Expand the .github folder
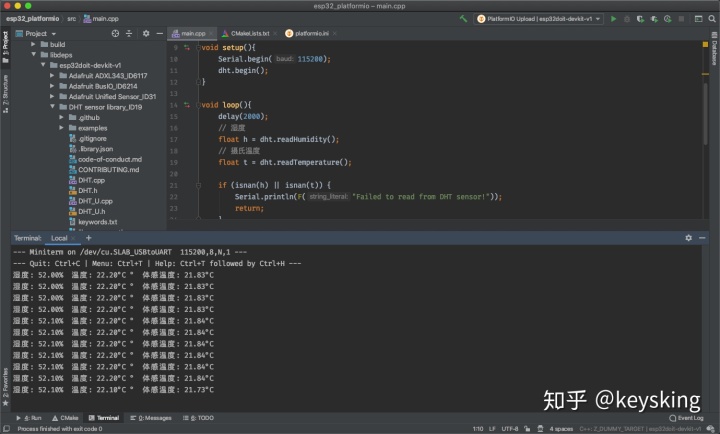Viewport: 720px width, 434px height. point(61,117)
